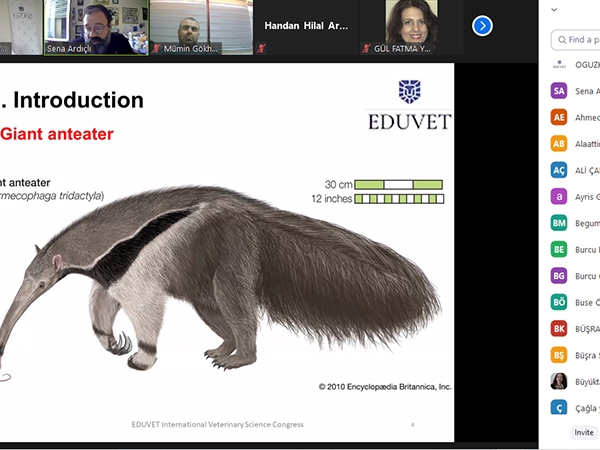Click the Find a participant search field
This screenshot has height=450, width=600.
(576, 40)
